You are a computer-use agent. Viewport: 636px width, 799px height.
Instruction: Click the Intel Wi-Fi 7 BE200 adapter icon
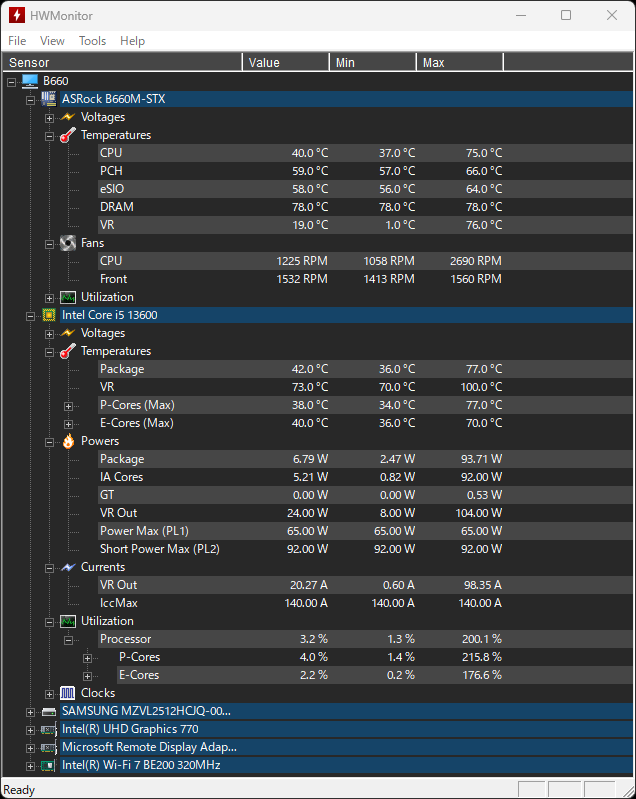49,765
